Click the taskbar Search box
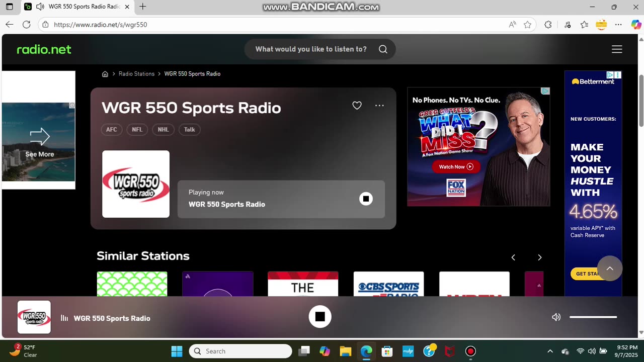644x362 pixels. point(240,351)
